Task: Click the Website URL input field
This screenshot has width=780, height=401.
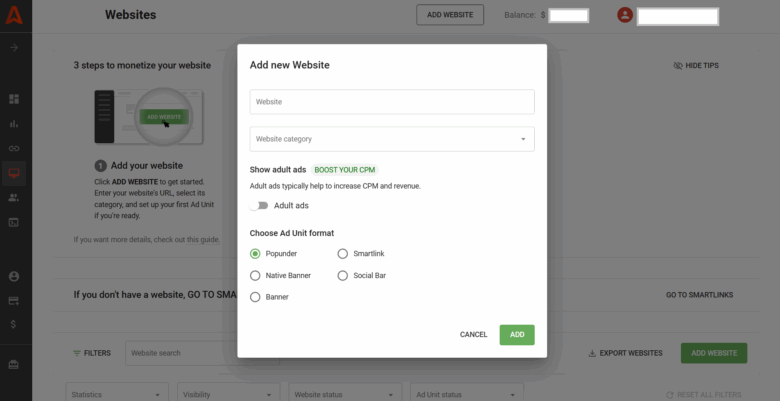Action: 392,101
